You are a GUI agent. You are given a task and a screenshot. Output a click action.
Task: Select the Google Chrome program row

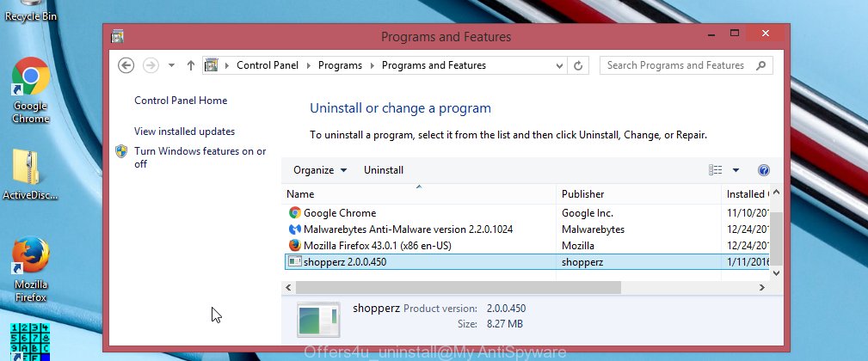click(526, 213)
